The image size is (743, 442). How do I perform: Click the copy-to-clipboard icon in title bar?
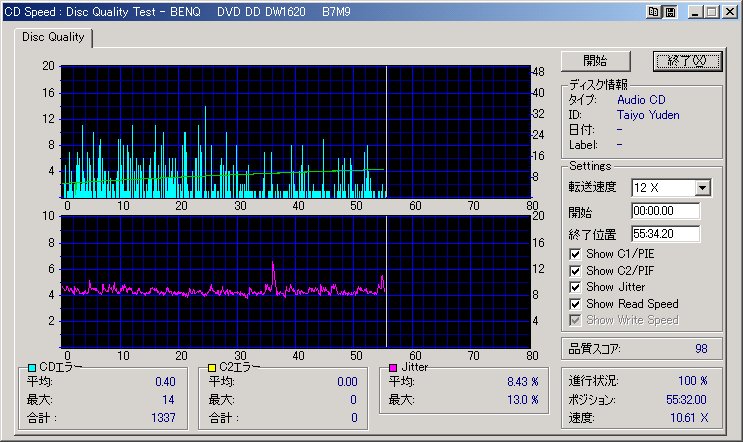[x=655, y=11]
